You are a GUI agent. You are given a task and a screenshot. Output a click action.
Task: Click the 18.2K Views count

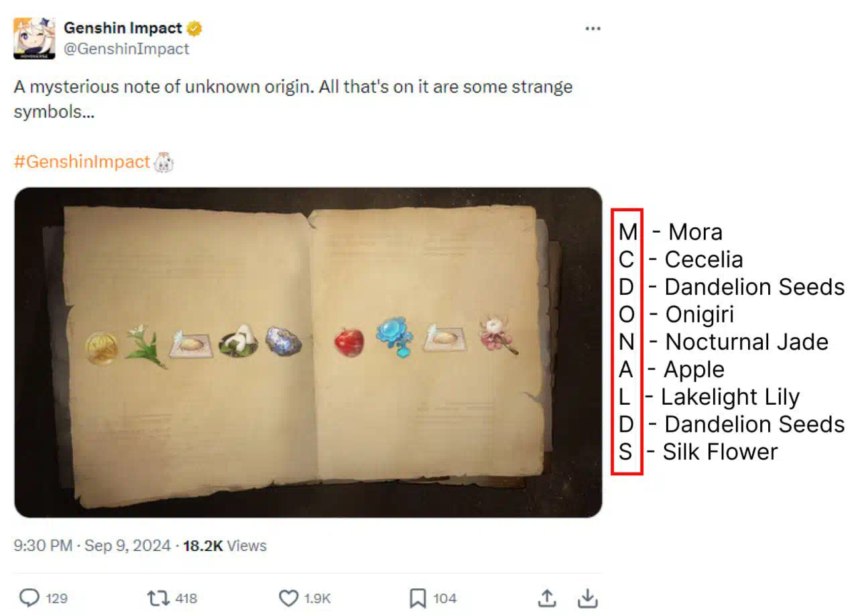[x=225, y=546]
